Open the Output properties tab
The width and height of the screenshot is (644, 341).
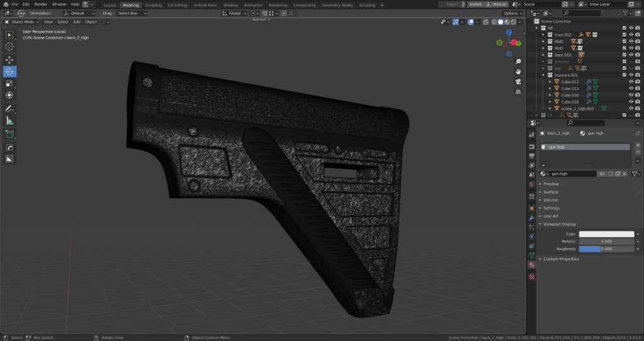532,156
